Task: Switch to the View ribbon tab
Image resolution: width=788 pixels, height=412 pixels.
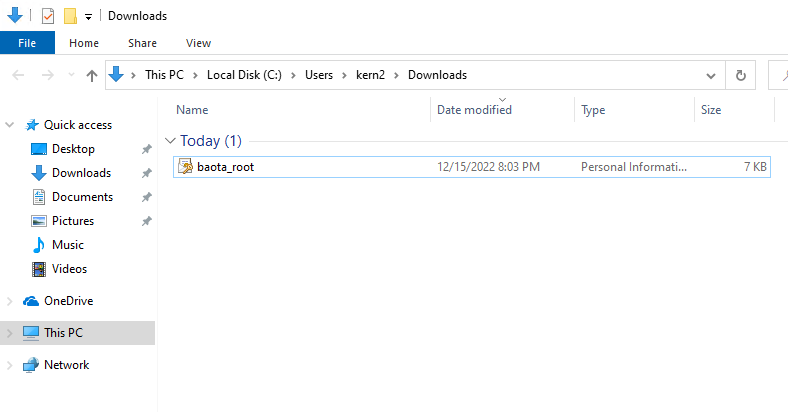Action: click(198, 43)
